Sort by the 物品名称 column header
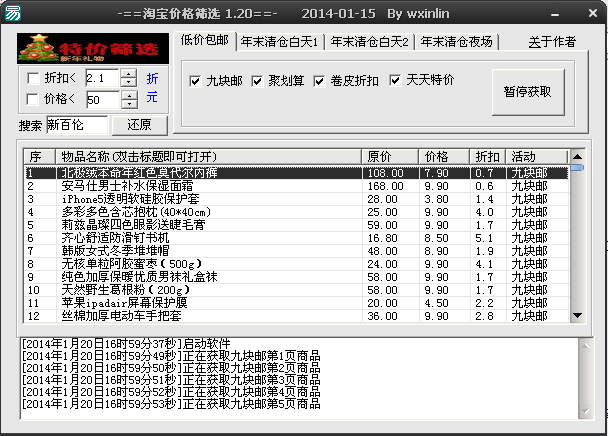608x436 pixels. click(209, 157)
